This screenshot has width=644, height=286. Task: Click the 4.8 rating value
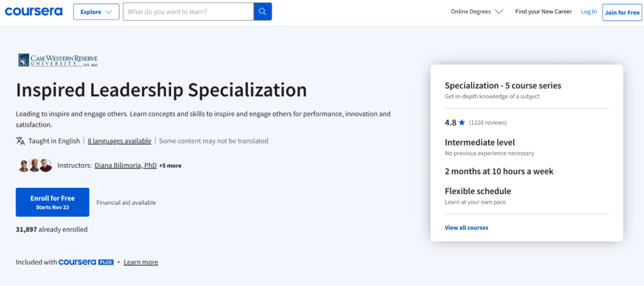tap(450, 123)
